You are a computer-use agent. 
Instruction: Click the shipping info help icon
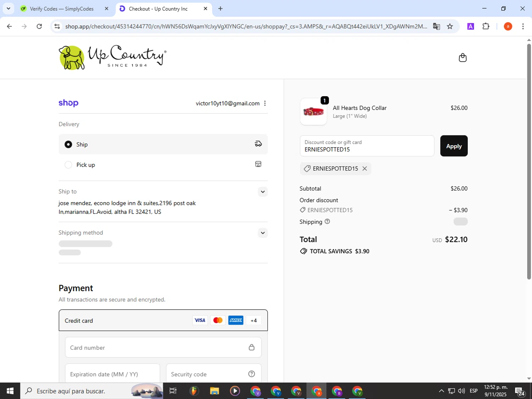[x=327, y=221]
